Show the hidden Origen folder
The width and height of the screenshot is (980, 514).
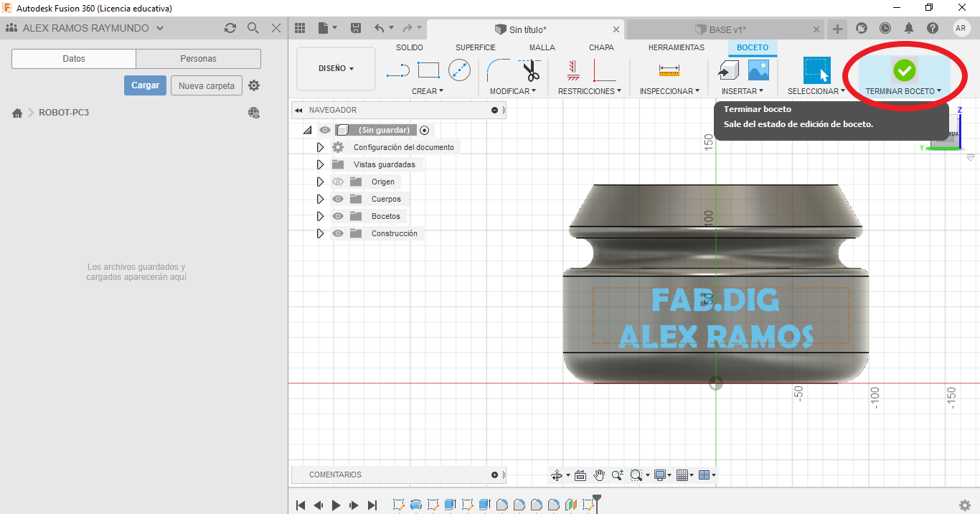tap(338, 182)
